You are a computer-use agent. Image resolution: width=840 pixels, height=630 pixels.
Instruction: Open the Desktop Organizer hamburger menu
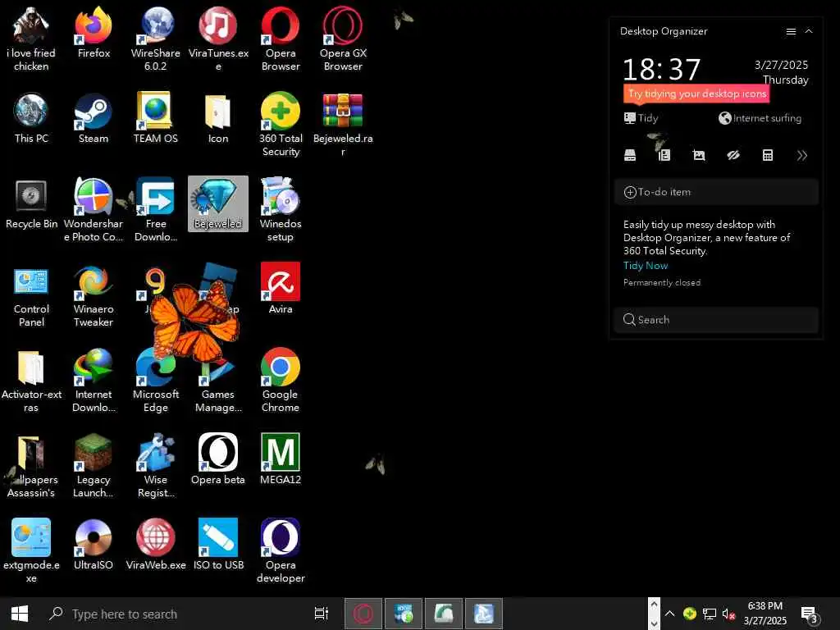[x=791, y=32]
